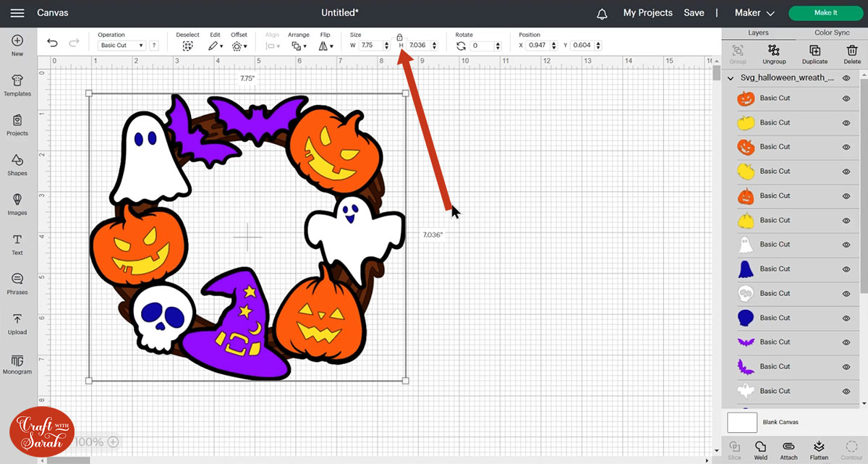The image size is (868, 464).
Task: Toggle the size aspect ratio lock
Action: (400, 37)
